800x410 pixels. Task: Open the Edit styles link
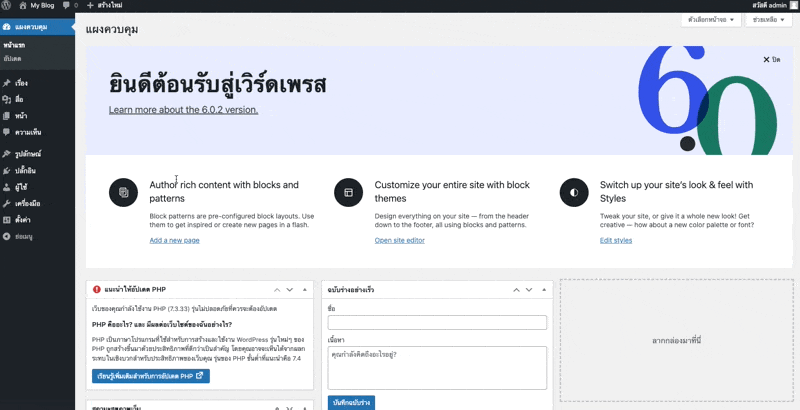tap(616, 240)
